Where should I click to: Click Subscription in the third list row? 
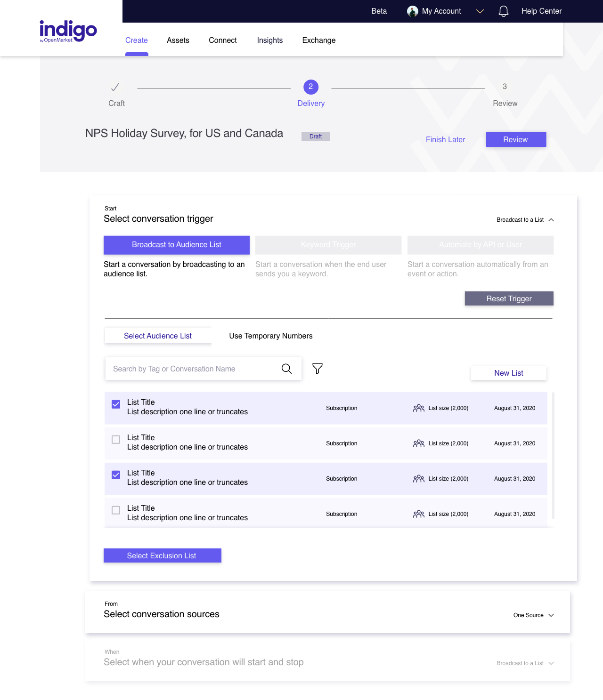pos(342,479)
